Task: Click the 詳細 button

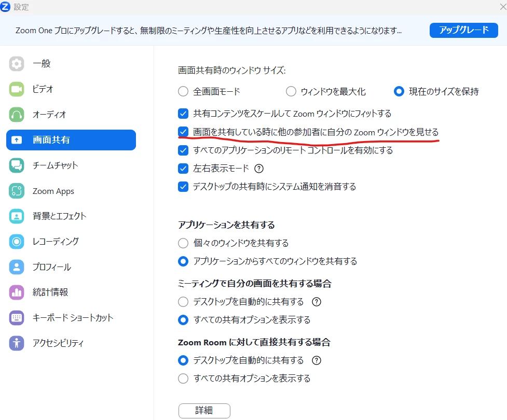Action: point(204,411)
